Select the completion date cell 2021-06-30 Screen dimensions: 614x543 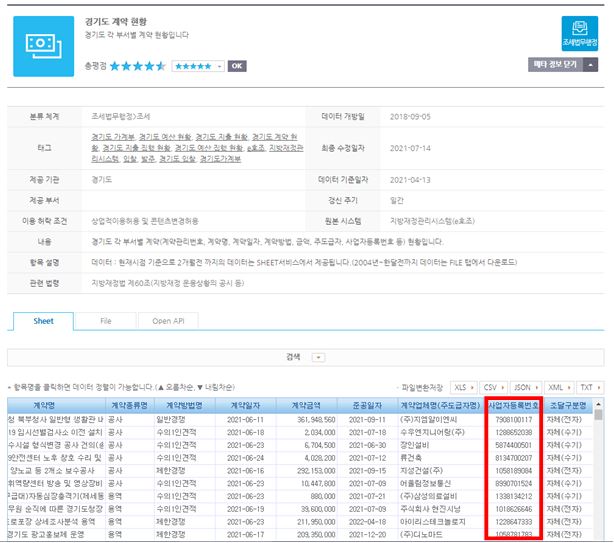click(367, 446)
